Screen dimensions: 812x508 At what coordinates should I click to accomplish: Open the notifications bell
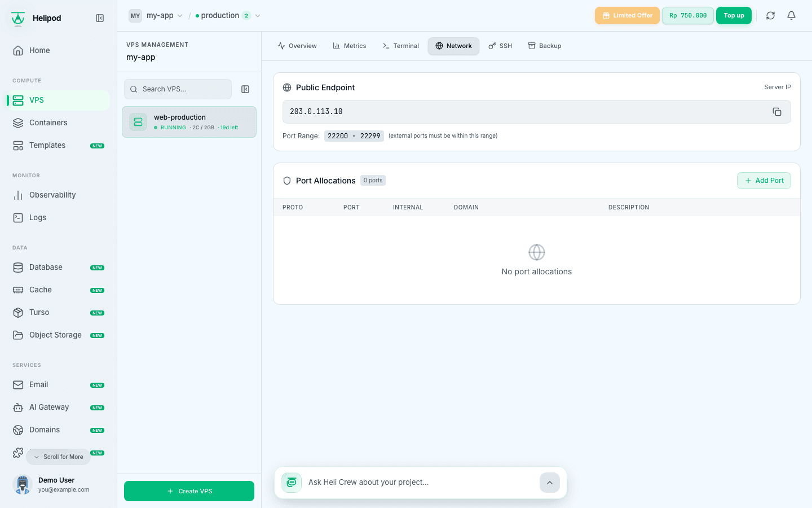pyautogui.click(x=791, y=16)
